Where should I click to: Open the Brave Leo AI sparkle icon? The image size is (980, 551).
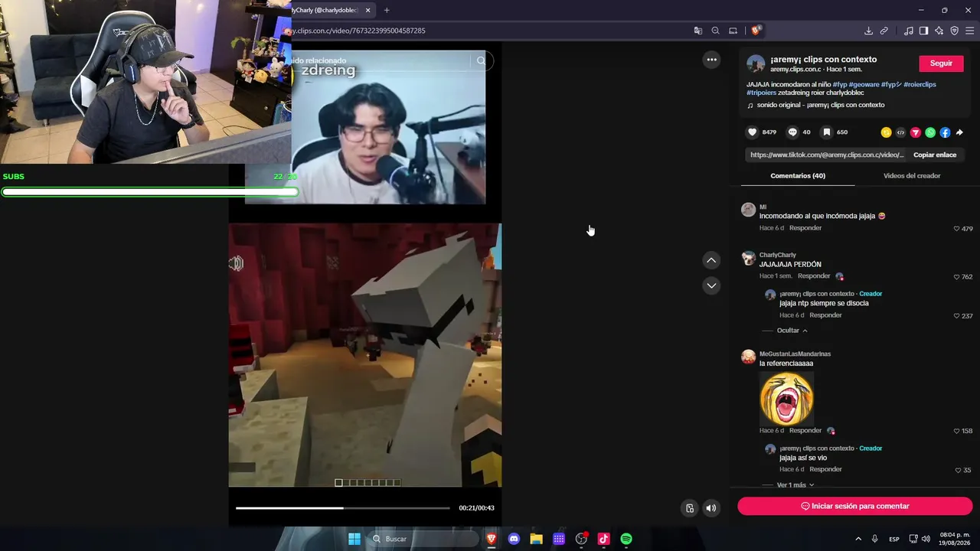[x=939, y=31]
